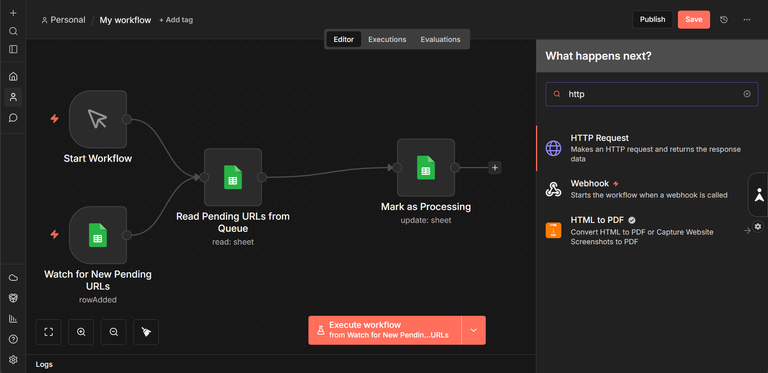The image size is (768, 373).
Task: Clear the node search field with the X icon
Action: click(x=747, y=94)
